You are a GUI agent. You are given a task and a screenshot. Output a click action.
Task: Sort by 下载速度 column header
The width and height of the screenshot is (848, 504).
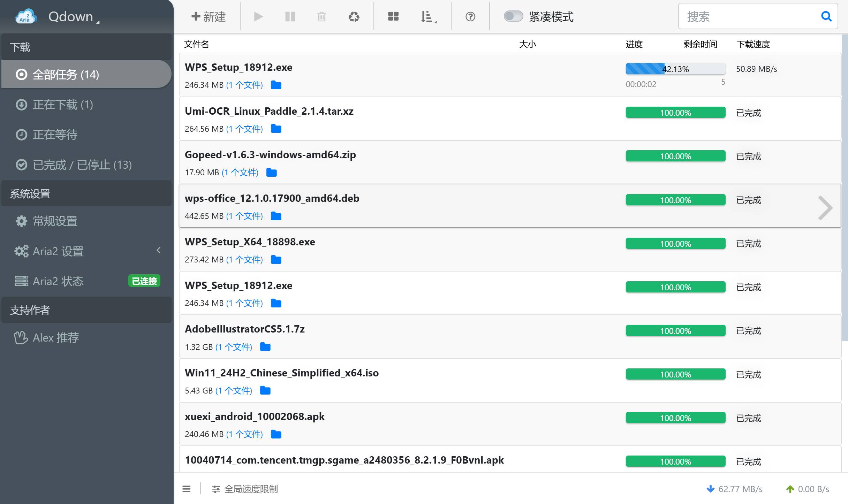point(753,44)
